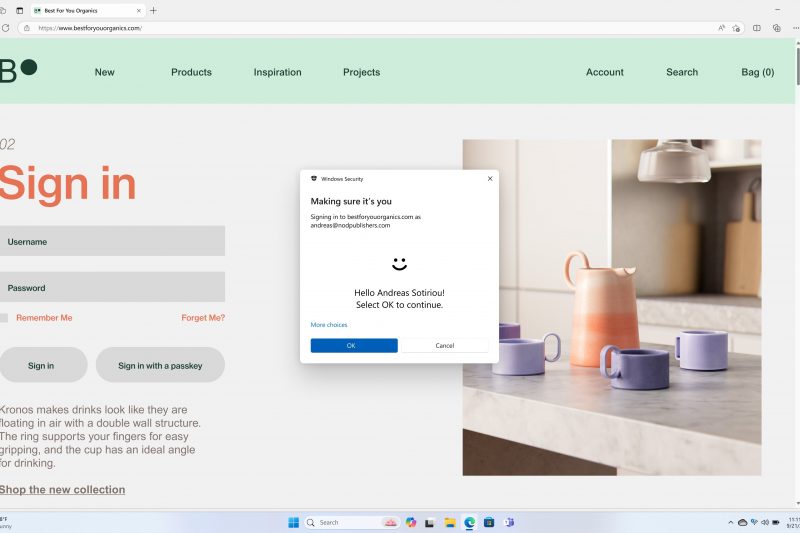Open More choices in the security dialog
The image size is (800, 533).
point(329,324)
